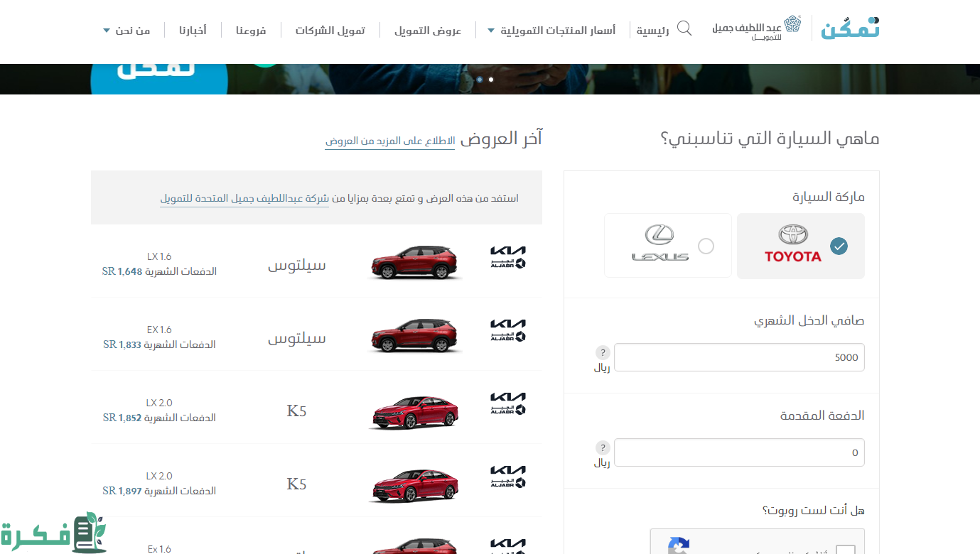Go to the رئيسية home menu item

click(652, 31)
